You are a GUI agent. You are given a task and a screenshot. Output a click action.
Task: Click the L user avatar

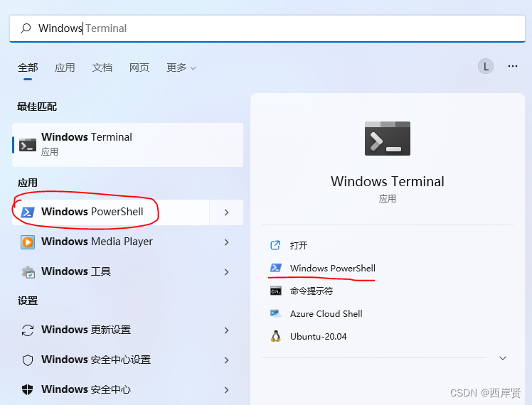[486, 66]
